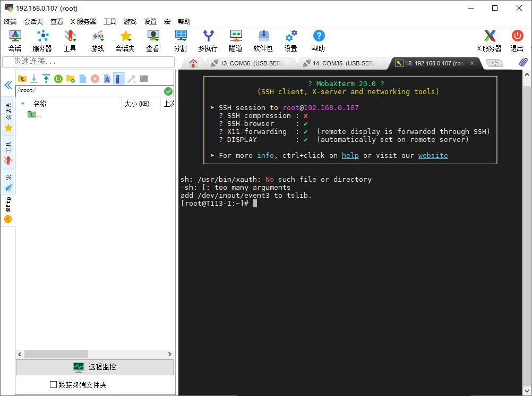
Task: Click the file list scroll right arrow
Action: (x=170, y=354)
